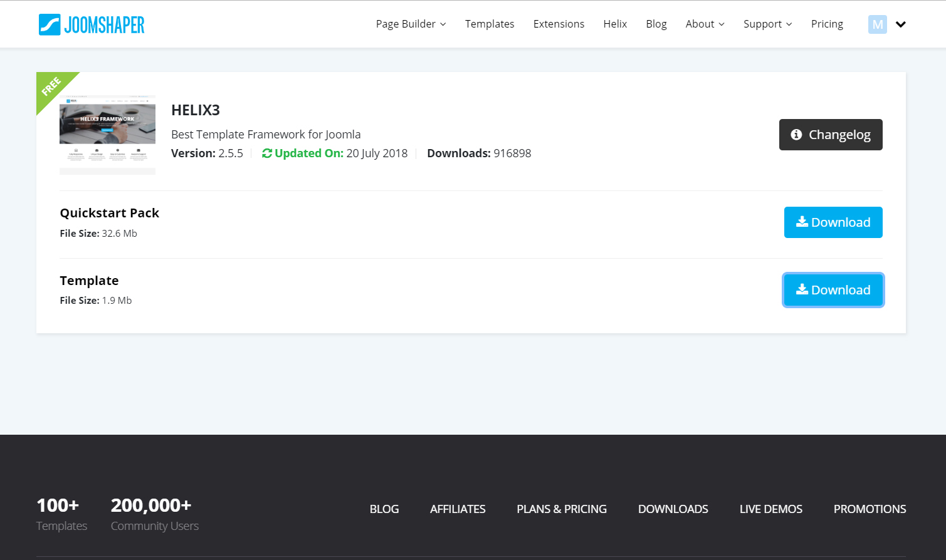This screenshot has height=560, width=946.
Task: Click 'Best Template Framework for Joomla' tagline
Action: (x=266, y=134)
